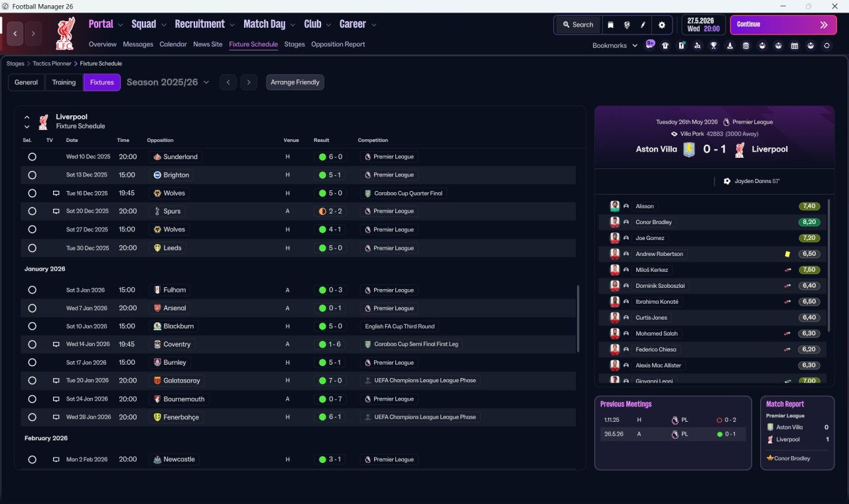Click the circular refresh icon in the bookmarks bar
Screen dimensions: 849x504
point(826,46)
